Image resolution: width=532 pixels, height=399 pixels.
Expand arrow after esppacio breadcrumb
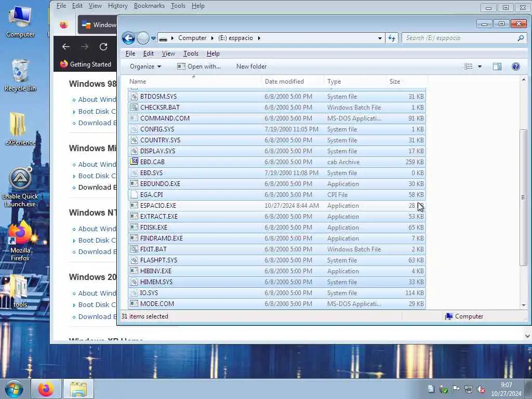coord(259,38)
